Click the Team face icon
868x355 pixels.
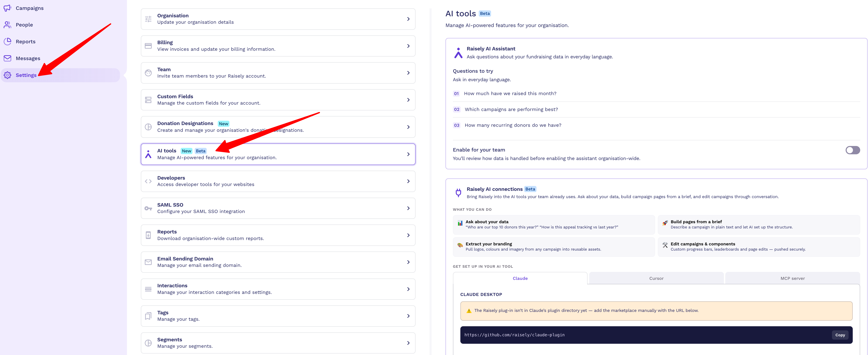(148, 73)
